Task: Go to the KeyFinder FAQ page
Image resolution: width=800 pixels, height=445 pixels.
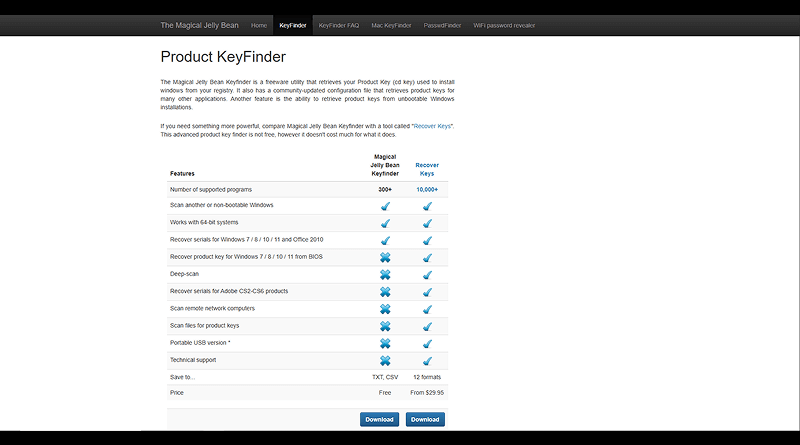Action: click(339, 25)
